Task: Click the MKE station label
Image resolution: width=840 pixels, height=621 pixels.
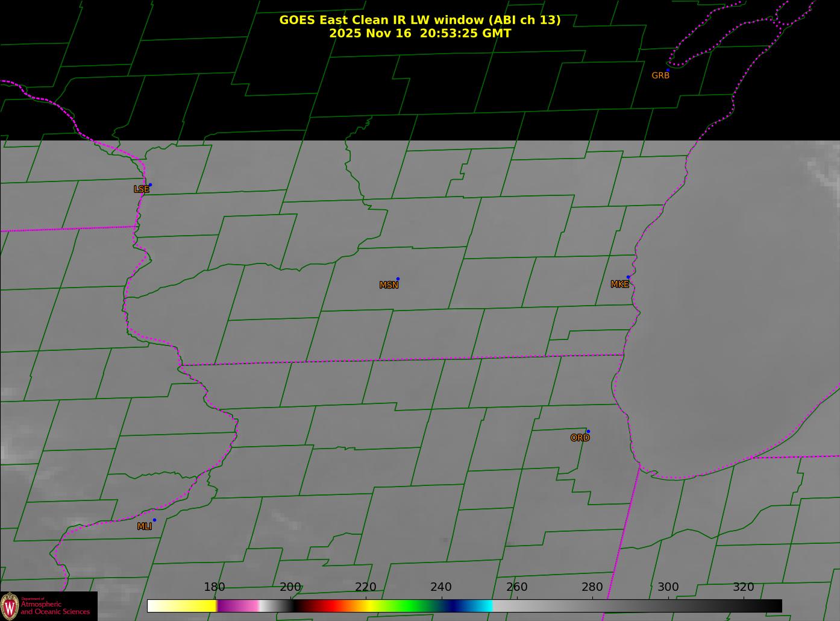Action: pos(619,285)
